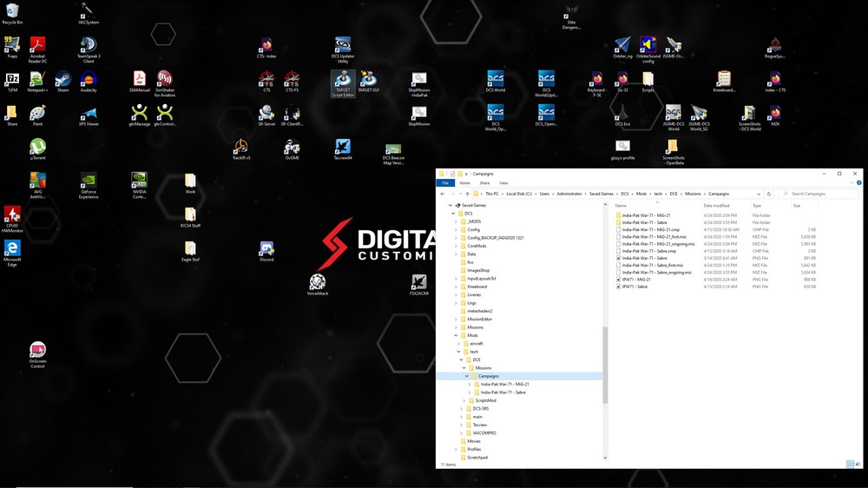Switch to details view in Explorer status bar
Screen dimensions: 868x488
[x=850, y=465]
